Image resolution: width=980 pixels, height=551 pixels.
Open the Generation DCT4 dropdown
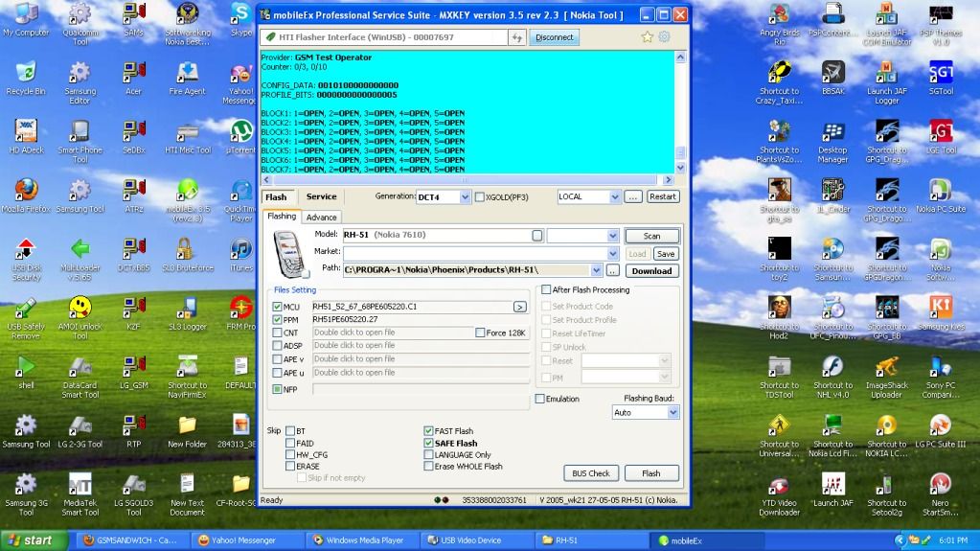465,197
